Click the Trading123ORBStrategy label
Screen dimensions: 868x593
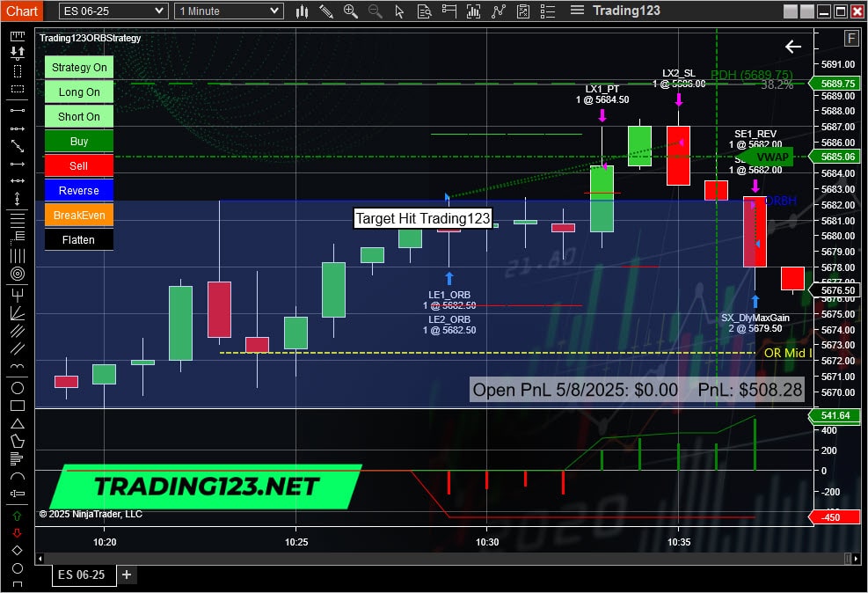tap(91, 38)
